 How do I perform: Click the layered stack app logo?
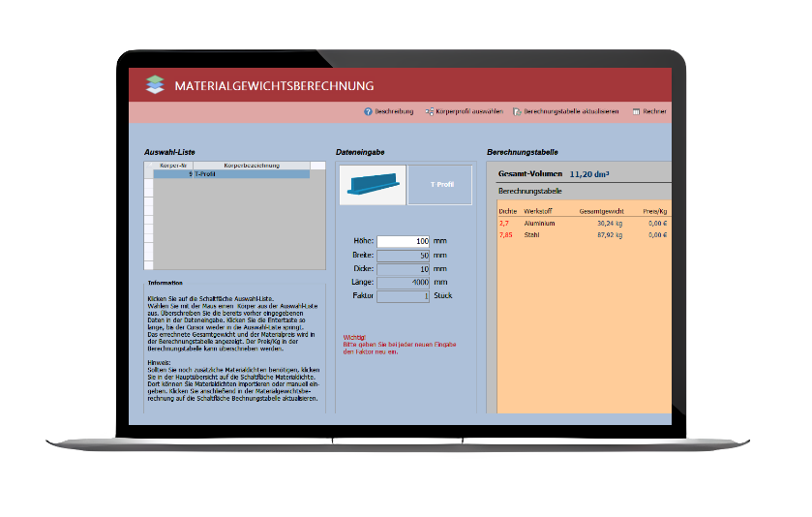155,85
